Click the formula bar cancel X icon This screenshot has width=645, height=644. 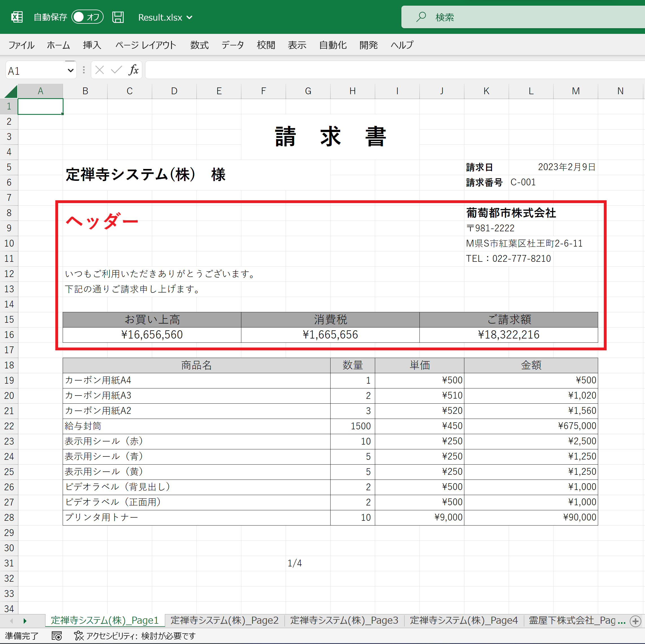click(99, 70)
